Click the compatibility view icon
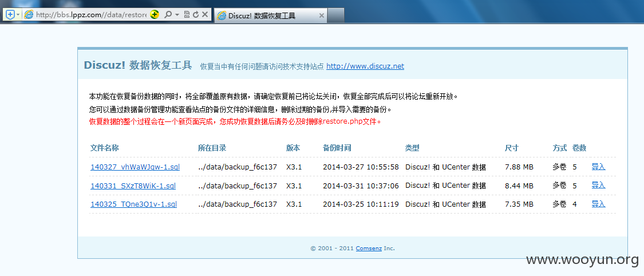The image size is (644, 276). tap(187, 15)
